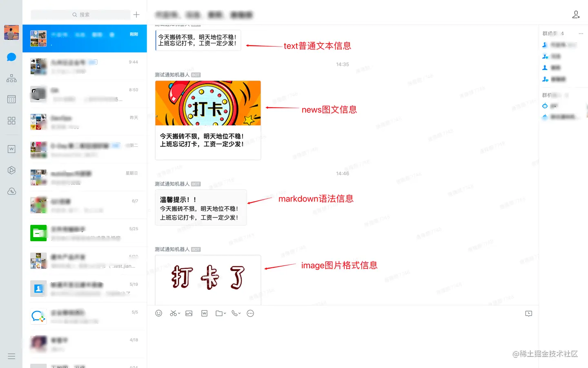Expand the folder dropdown arrow
The image size is (588, 368).
click(x=225, y=313)
